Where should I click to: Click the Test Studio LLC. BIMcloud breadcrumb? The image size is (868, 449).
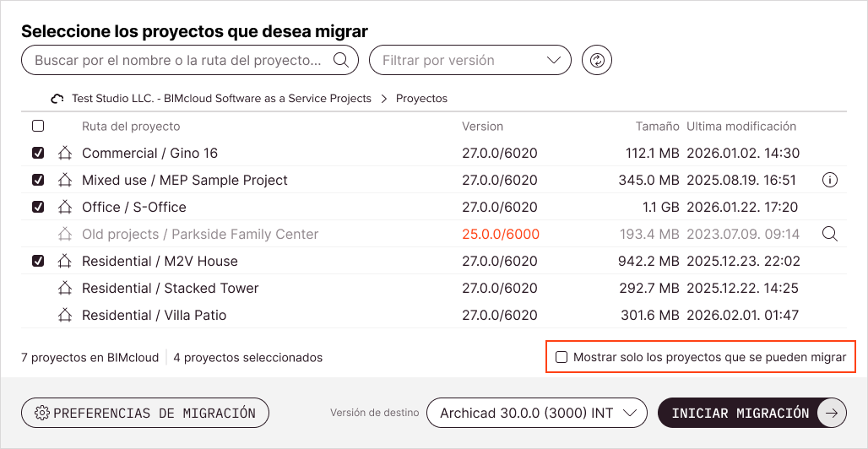click(x=221, y=99)
